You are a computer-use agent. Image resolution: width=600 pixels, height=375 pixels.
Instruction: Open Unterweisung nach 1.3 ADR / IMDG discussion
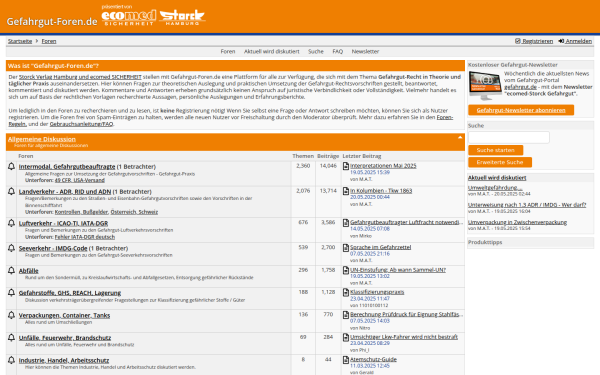[x=527, y=205]
